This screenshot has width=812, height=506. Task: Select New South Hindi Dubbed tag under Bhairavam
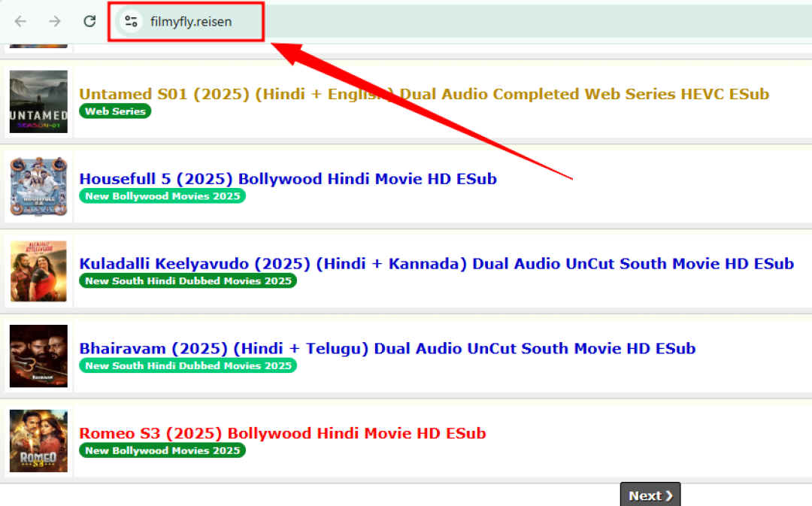click(x=187, y=365)
